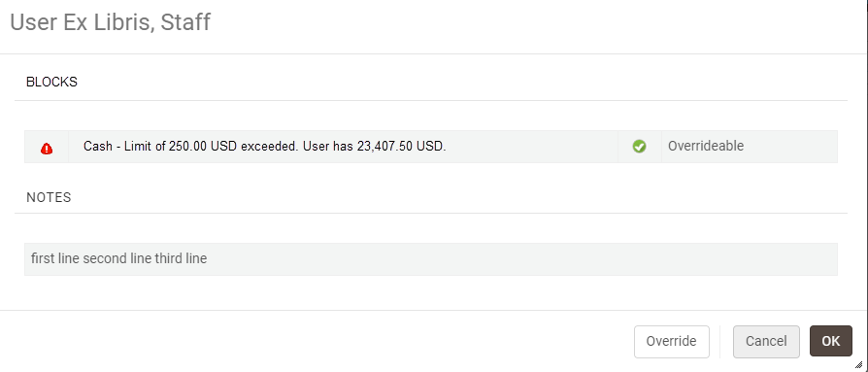Screen dimensions: 868x372
Task: Click the word 'Staff' in dialog title
Action: pyautogui.click(x=185, y=22)
